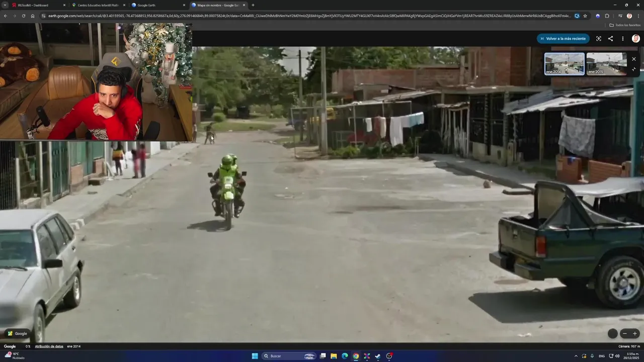Go to the browser home page
Viewport: 644px width, 362px height.
tap(33, 16)
